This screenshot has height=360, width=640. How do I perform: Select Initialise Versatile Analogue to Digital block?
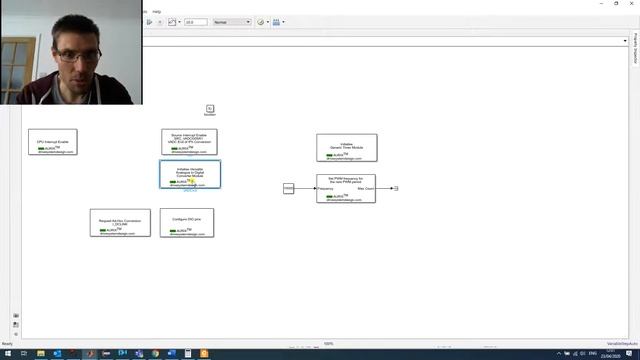click(190, 174)
